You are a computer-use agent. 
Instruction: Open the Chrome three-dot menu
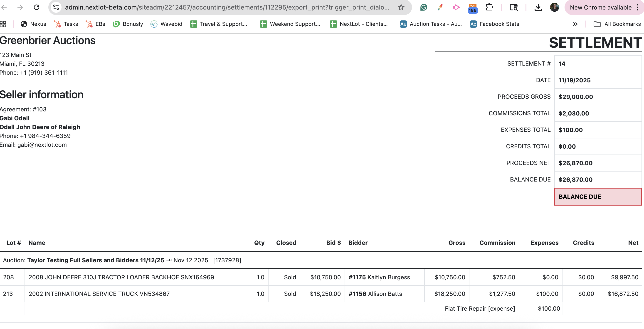(x=638, y=7)
